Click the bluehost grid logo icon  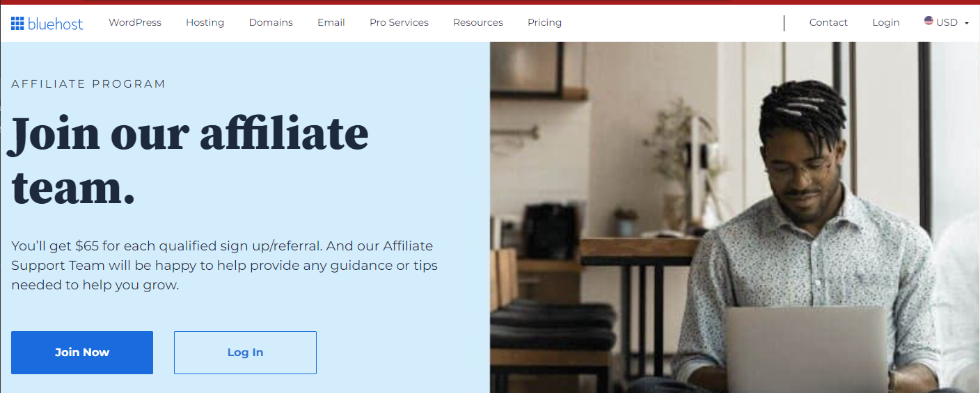click(x=17, y=23)
